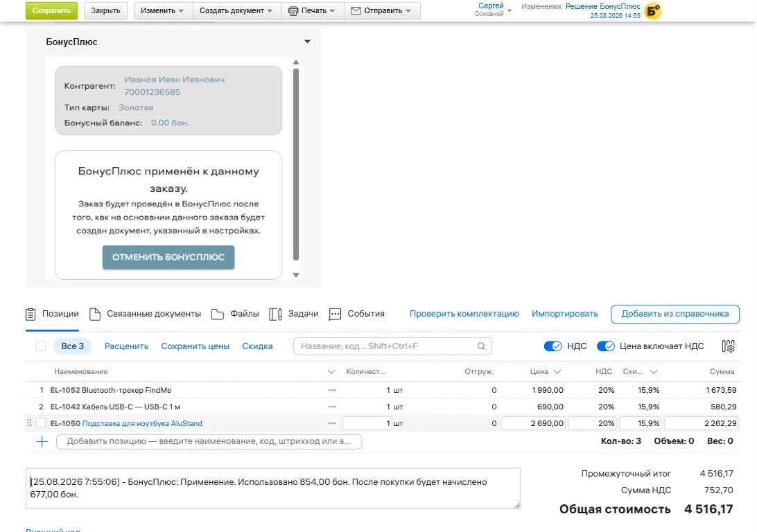Image resolution: width=757 pixels, height=532 pixels.
Task: Click the BonusPlus round logo icon
Action: (x=653, y=10)
